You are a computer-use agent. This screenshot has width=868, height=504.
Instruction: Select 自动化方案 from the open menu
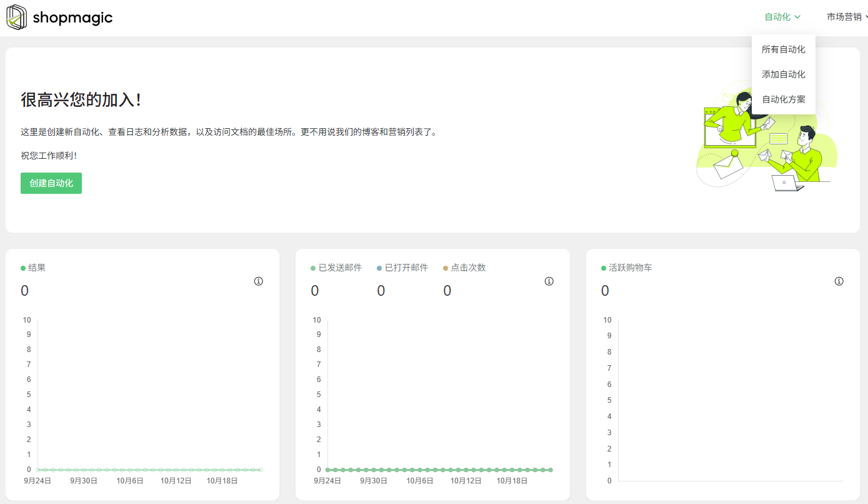(x=783, y=99)
